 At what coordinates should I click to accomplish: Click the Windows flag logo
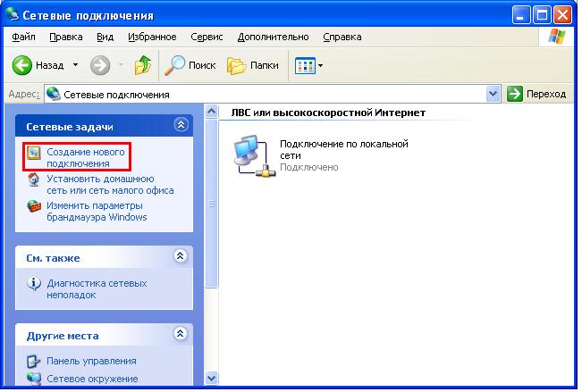557,37
